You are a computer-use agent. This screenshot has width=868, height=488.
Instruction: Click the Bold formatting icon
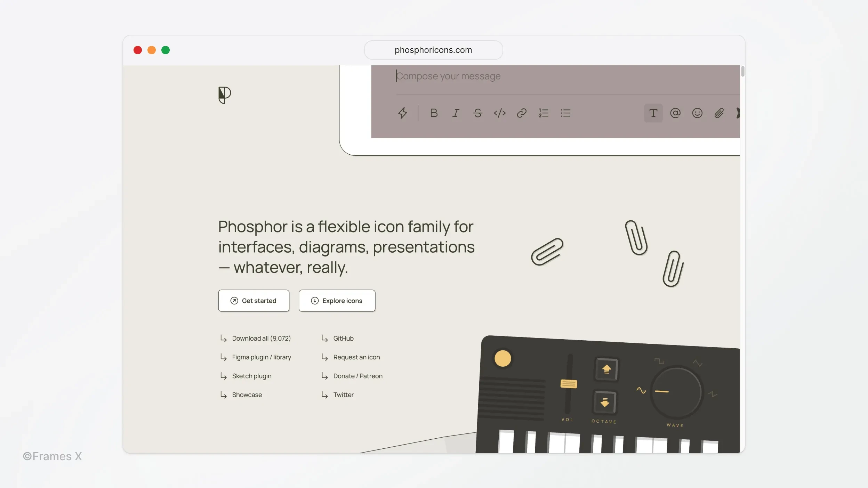[433, 113]
